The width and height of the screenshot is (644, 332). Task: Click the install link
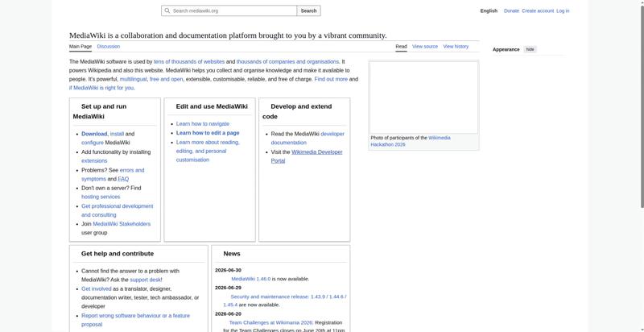(x=117, y=134)
